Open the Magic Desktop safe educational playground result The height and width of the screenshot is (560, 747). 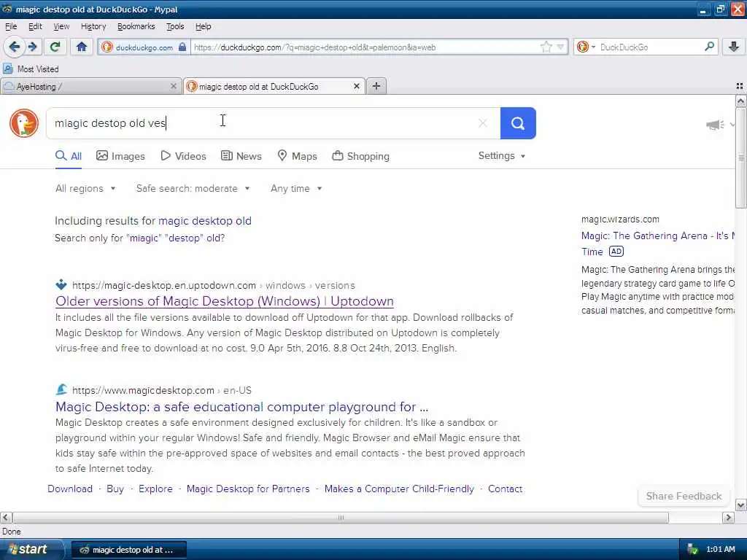[x=242, y=407]
